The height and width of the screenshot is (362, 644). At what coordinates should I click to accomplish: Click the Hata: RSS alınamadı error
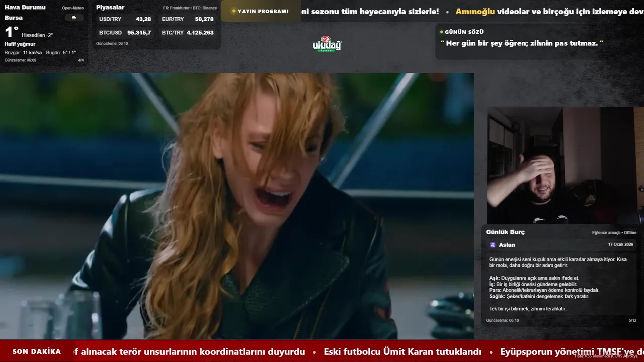click(x=606, y=356)
